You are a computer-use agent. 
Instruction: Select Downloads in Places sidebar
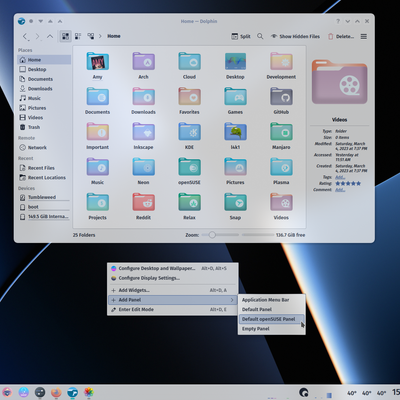click(x=44, y=89)
